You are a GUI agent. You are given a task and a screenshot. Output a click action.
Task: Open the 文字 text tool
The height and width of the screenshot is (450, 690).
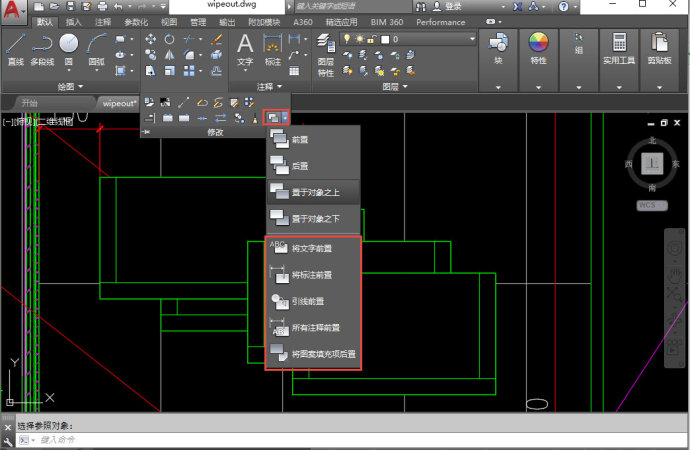coord(245,51)
